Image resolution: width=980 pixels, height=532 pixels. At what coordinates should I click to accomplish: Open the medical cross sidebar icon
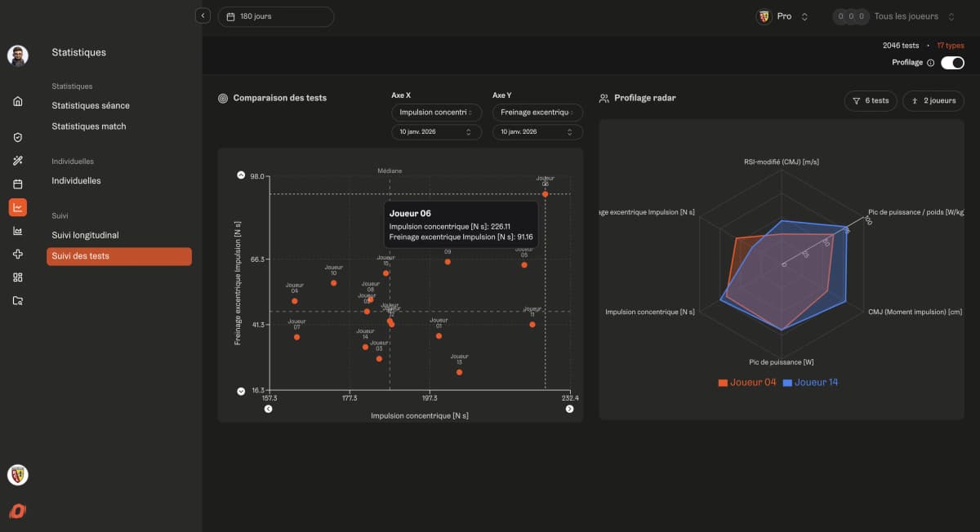(18, 254)
